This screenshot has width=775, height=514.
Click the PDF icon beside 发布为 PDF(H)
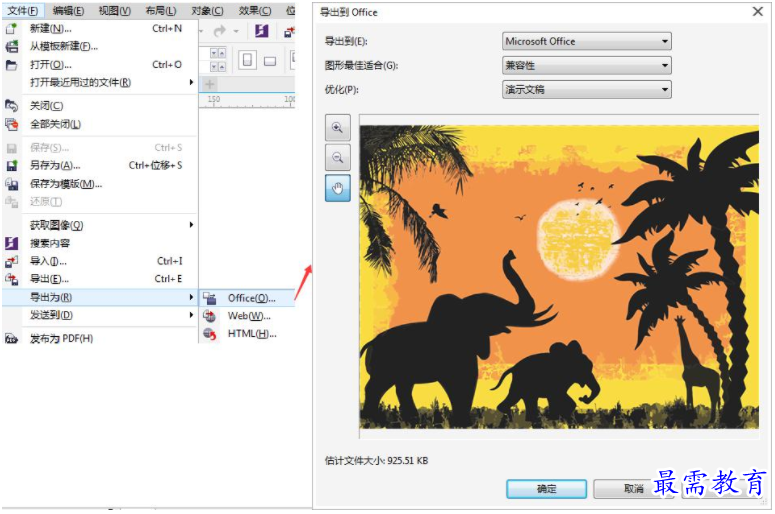click(x=11, y=339)
